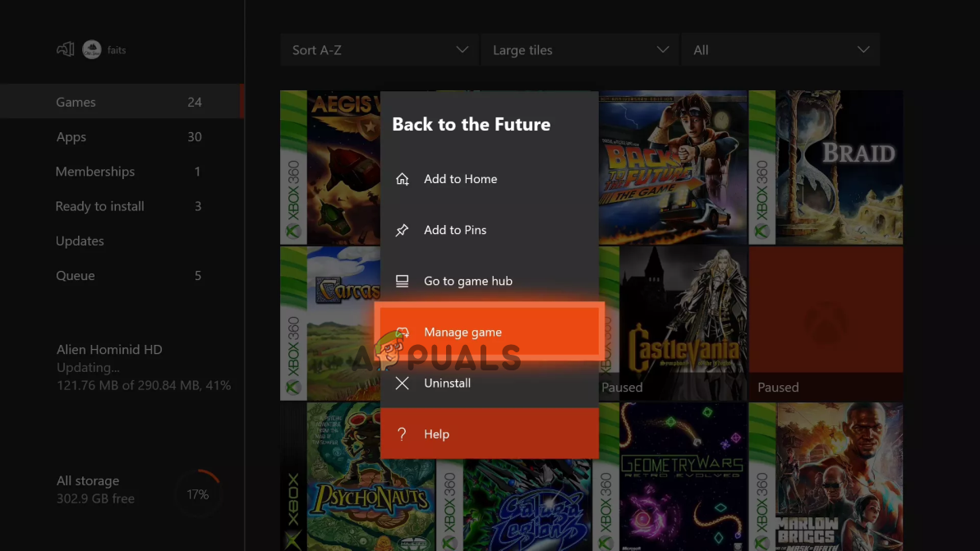
Task: Open the Queue section
Action: click(122, 276)
